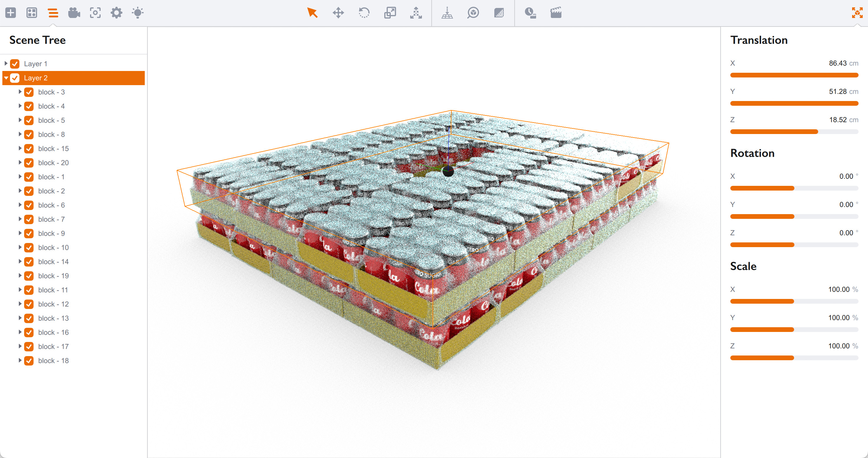Select the orange arrow selection tool
The width and height of the screenshot is (868, 458).
[x=312, y=13]
